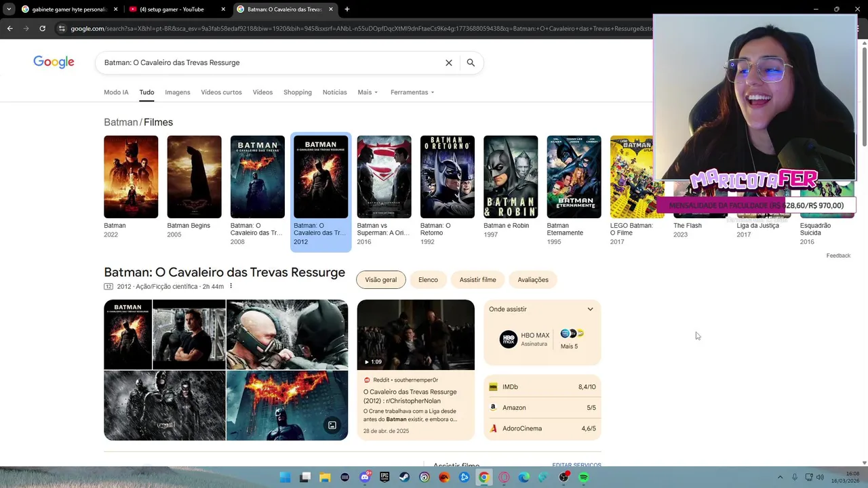Image resolution: width=868 pixels, height=488 pixels.
Task: Click The Flash 2023 title
Action: tap(688, 226)
